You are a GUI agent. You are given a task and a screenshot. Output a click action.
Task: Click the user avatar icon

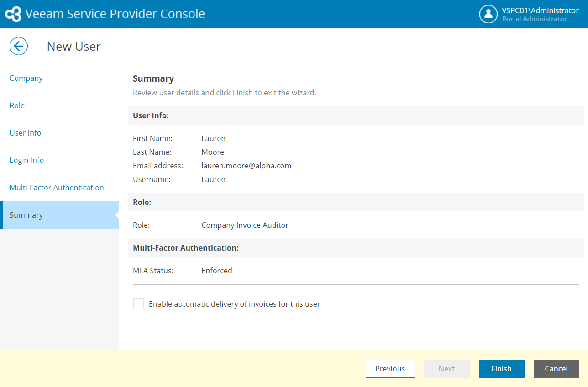click(488, 14)
